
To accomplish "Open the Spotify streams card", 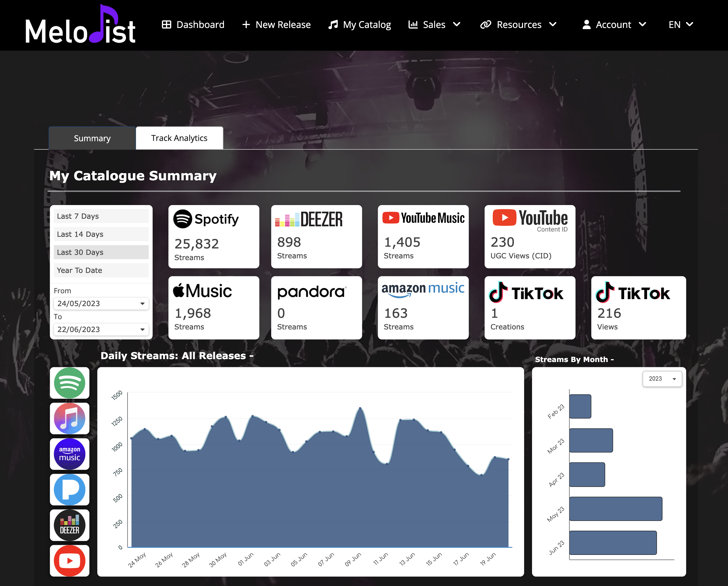I will click(x=214, y=236).
